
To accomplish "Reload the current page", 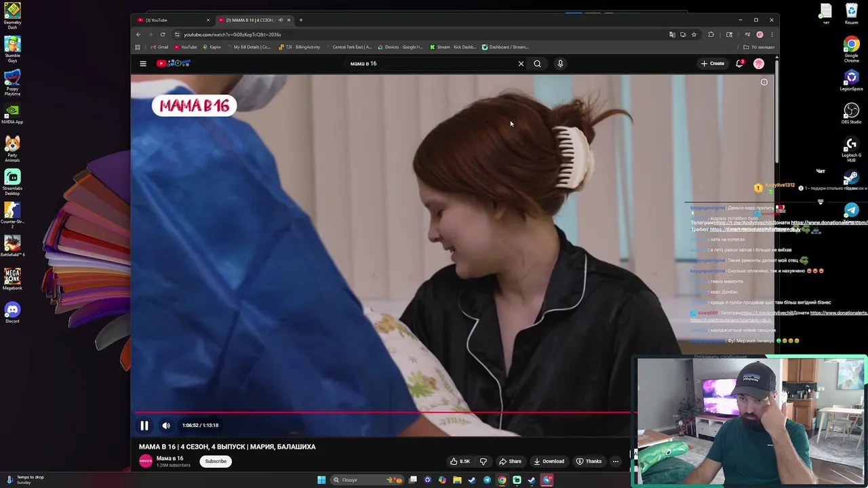I will pyautogui.click(x=163, y=35).
